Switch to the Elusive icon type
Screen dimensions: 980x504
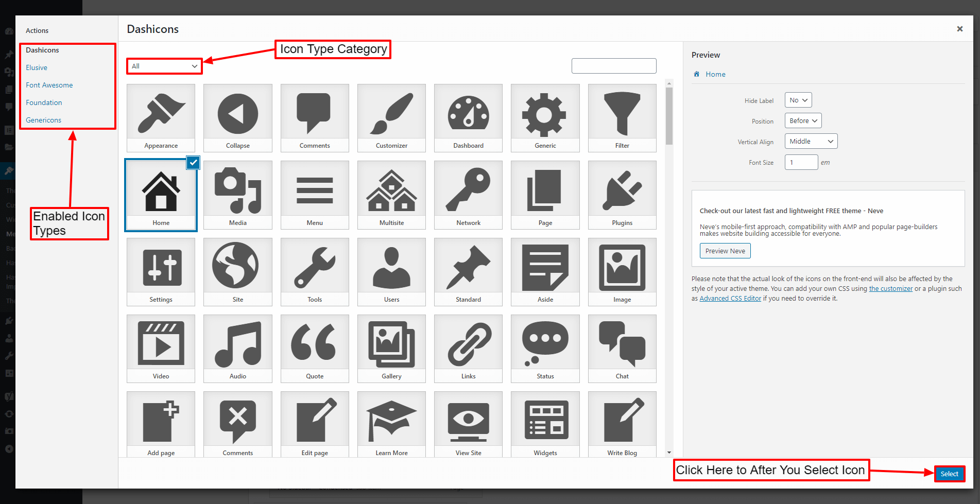(37, 67)
